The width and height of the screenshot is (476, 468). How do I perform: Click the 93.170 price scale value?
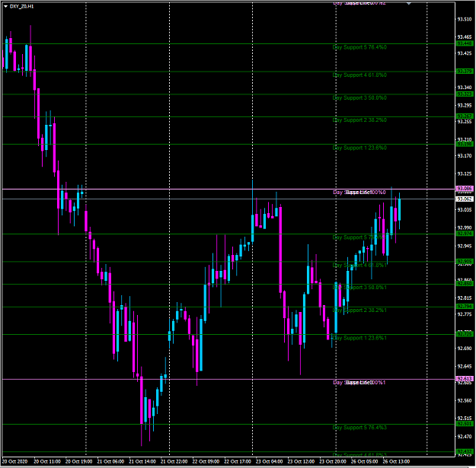pos(465,155)
